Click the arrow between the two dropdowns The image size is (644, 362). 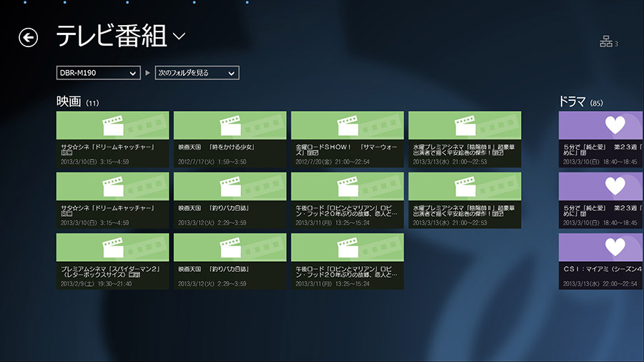(147, 73)
